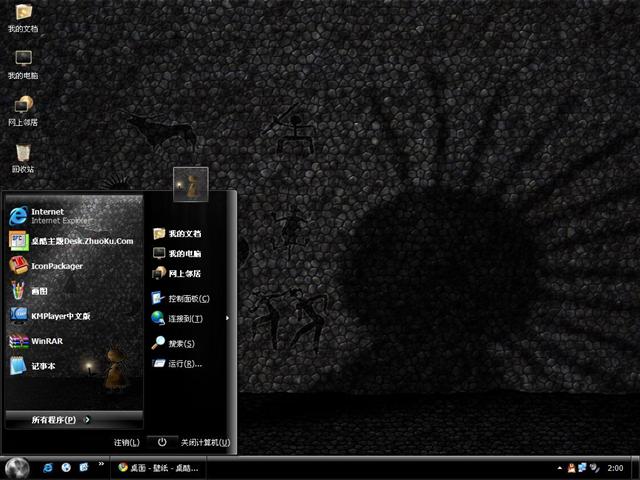Select 搜索 (Search) in the Start menu
Viewport: 640px width, 480px height.
[181, 343]
